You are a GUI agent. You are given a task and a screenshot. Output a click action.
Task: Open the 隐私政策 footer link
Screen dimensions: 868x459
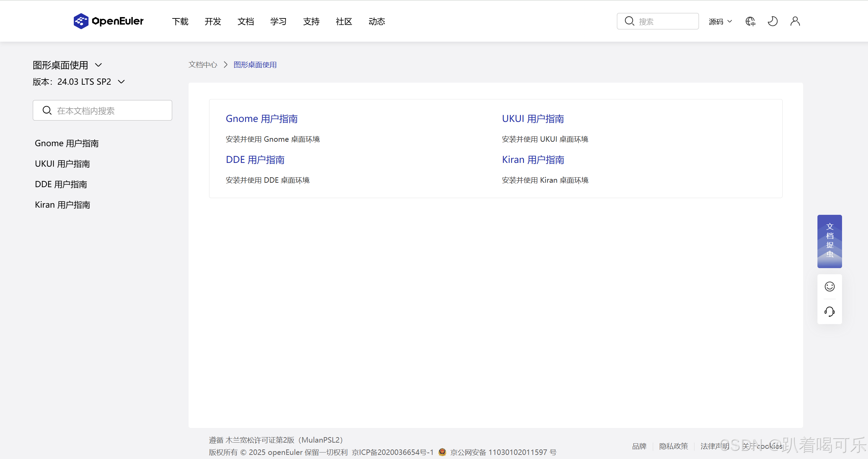673,446
